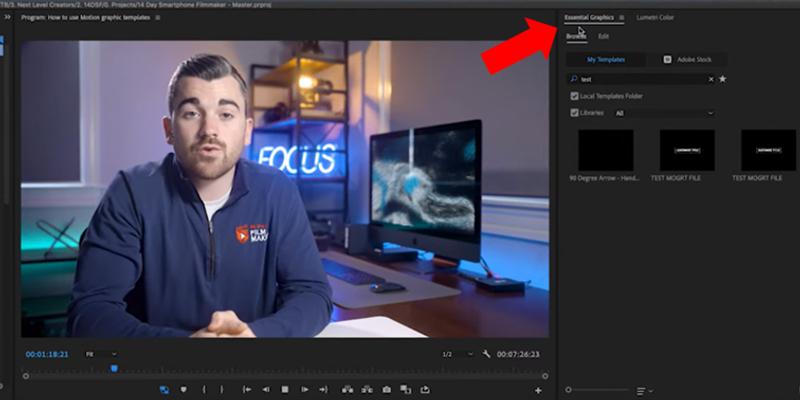This screenshot has width=800, height=400.
Task: Open Program monitor settings wrench icon
Action: (486, 354)
